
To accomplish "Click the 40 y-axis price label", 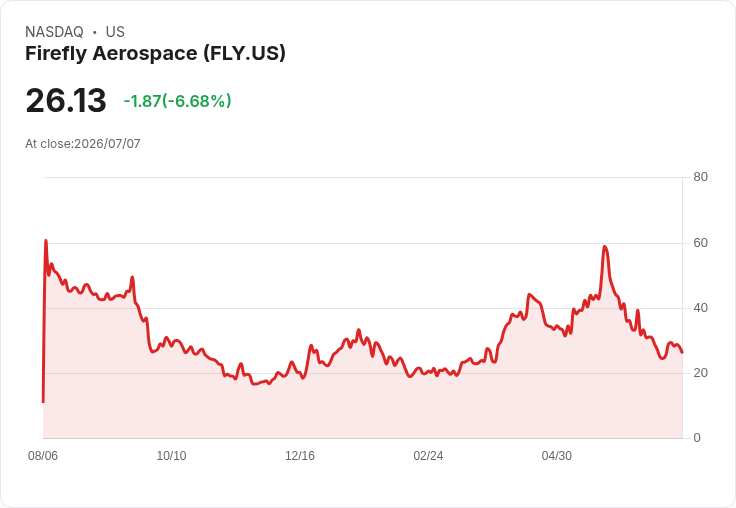I will 700,308.
